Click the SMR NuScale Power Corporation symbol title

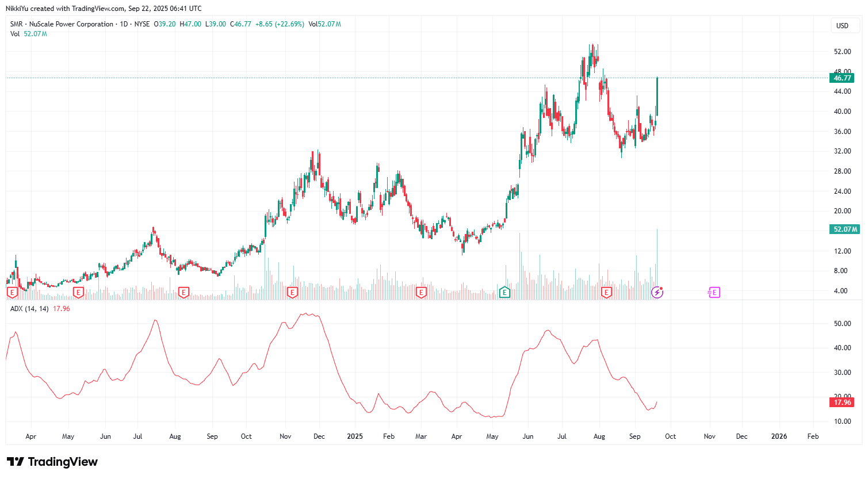click(x=62, y=24)
